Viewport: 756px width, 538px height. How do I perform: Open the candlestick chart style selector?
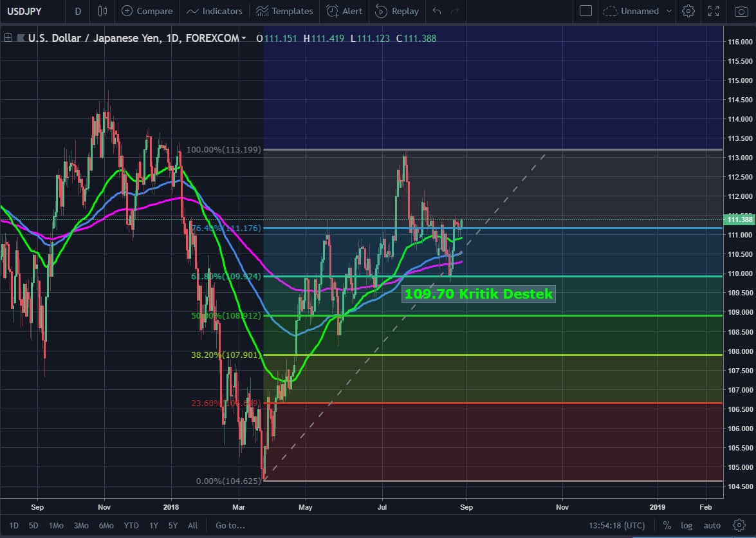tap(102, 11)
